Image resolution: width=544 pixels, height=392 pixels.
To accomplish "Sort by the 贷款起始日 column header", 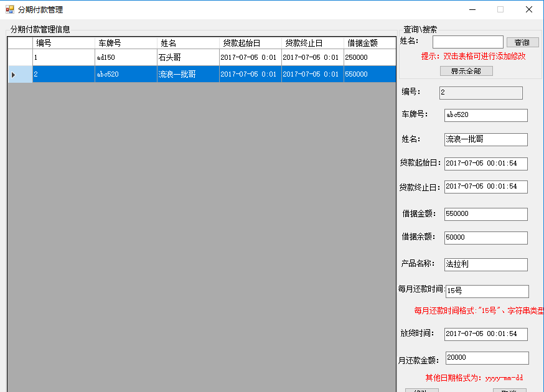I will click(250, 43).
